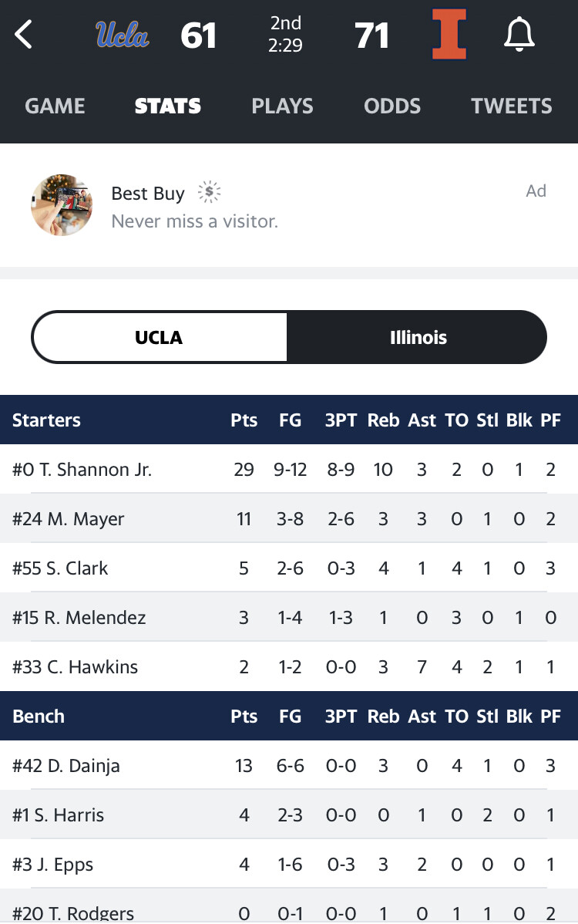578x924 pixels.
Task: Select the STATS tab
Action: [168, 106]
